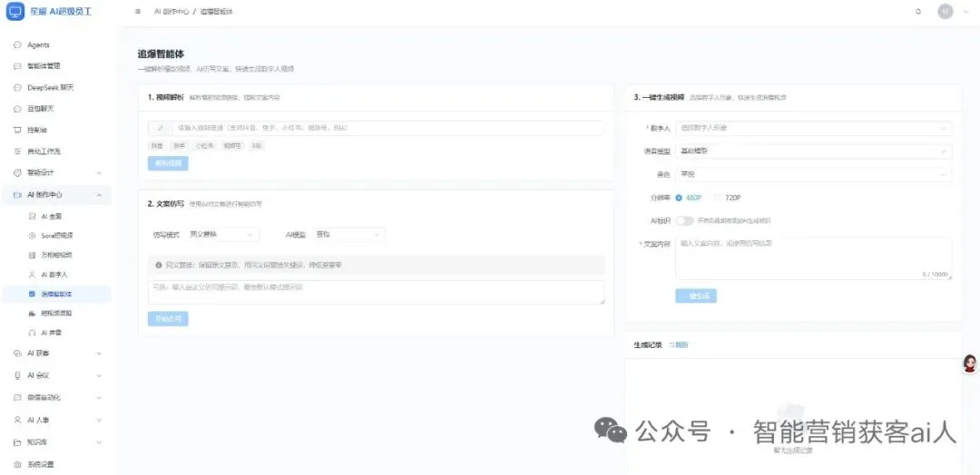980x475 pixels.
Task: Open the 仿写模式 dropdown
Action: coord(222,234)
